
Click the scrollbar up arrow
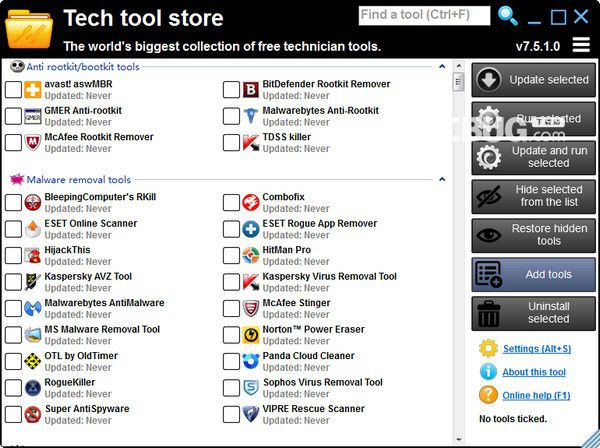(x=459, y=66)
